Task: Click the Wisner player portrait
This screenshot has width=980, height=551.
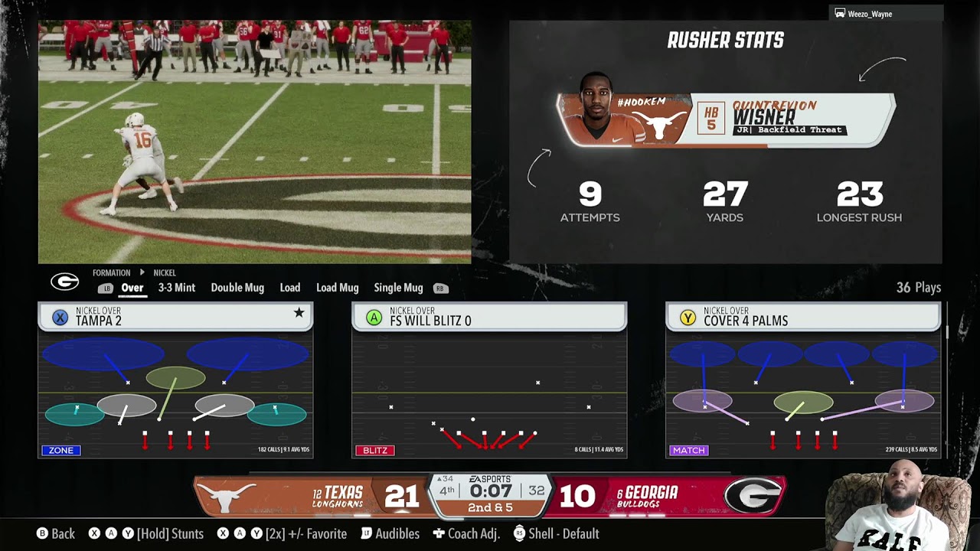Action: [x=603, y=108]
